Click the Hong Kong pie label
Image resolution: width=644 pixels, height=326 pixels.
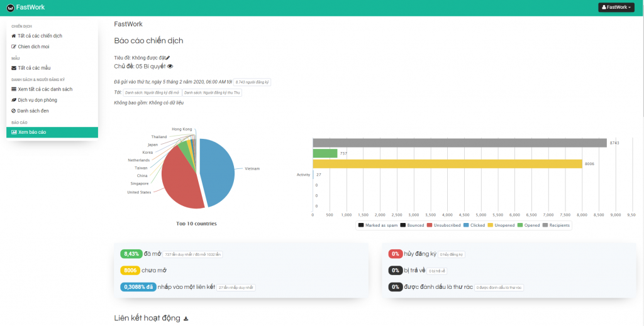(182, 129)
